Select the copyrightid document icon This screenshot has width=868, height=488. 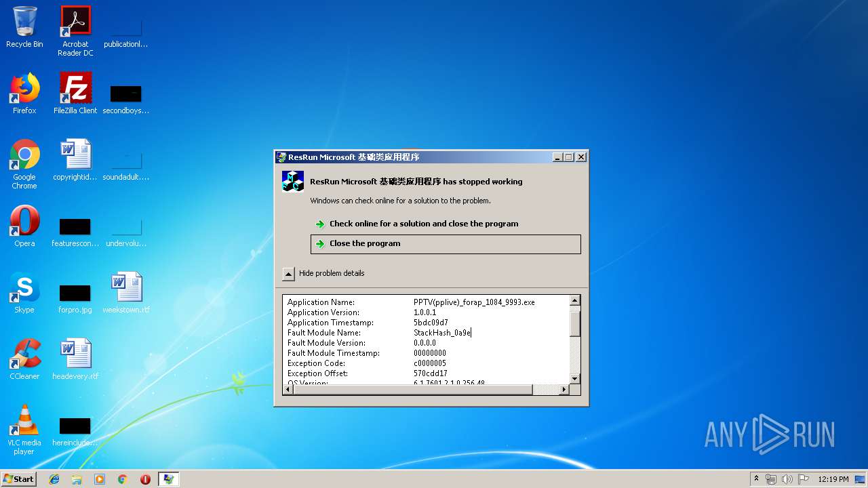coord(75,160)
